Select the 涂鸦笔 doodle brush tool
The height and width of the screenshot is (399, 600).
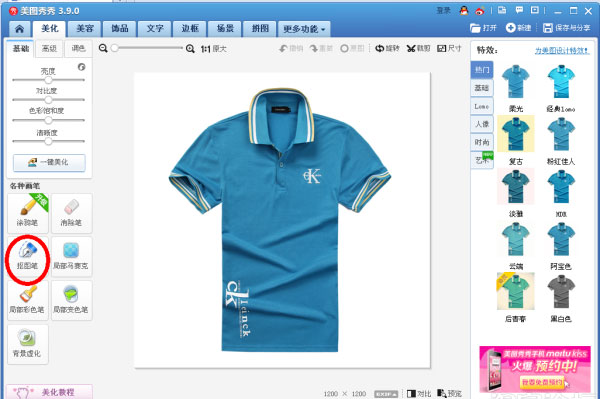pyautogui.click(x=28, y=213)
